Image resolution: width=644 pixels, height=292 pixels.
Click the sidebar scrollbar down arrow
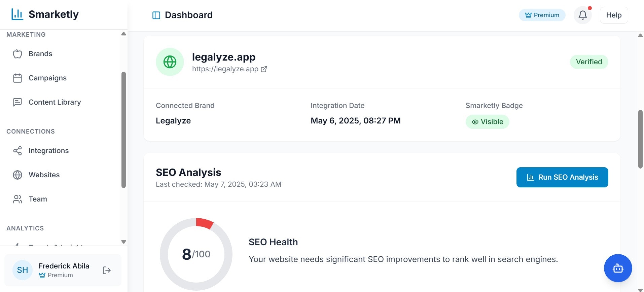123,242
